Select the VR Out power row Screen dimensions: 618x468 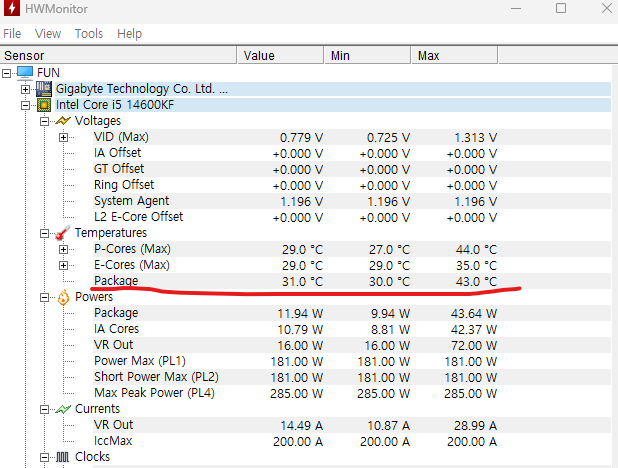pyautogui.click(x=352, y=345)
